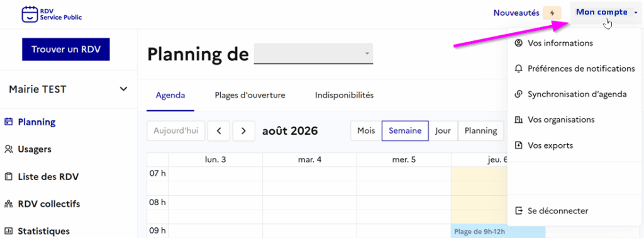
Task: Click the lightning bolt Nouveautés icon
Action: click(x=552, y=13)
